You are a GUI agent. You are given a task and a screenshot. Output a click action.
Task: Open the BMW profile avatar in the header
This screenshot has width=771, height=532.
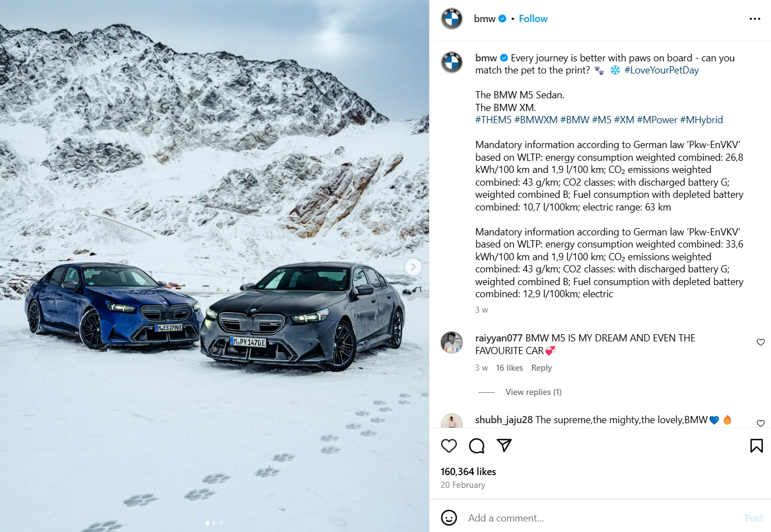[452, 19]
